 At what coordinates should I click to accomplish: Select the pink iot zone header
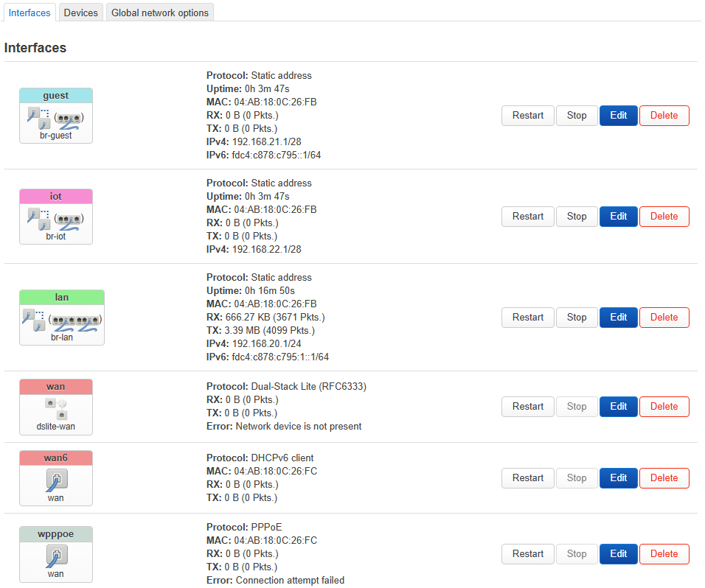point(56,196)
